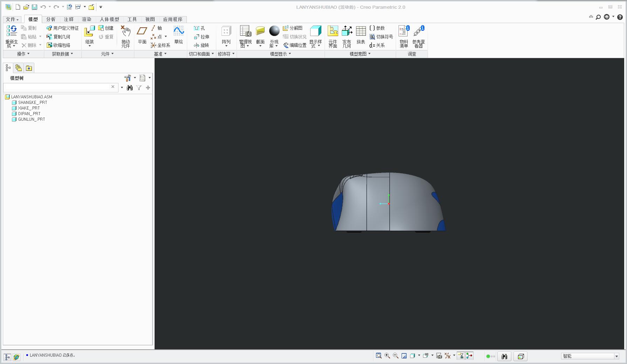Toggle 分解图 (Exploded View)
This screenshot has width=627, height=364.
click(293, 28)
